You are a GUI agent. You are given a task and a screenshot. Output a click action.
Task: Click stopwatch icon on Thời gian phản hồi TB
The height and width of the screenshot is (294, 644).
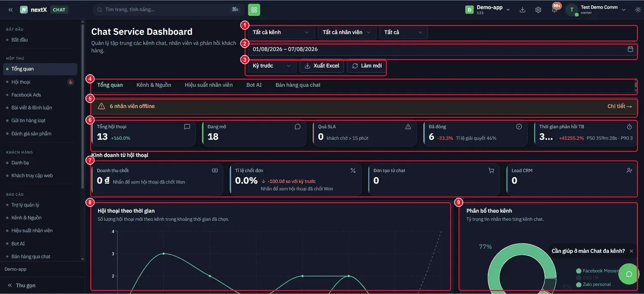pyautogui.click(x=629, y=127)
